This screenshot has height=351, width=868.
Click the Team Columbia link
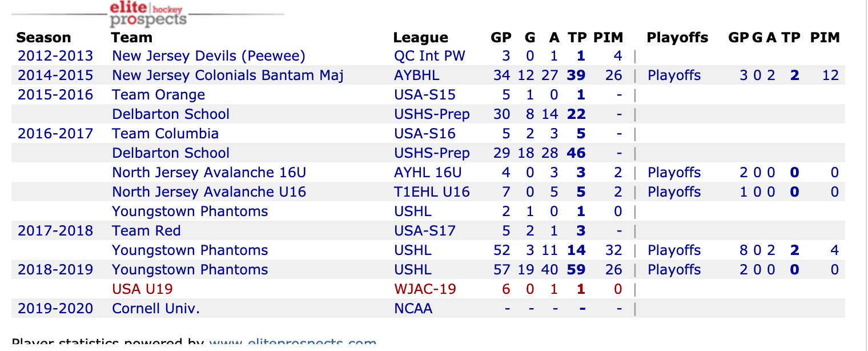[x=165, y=134]
